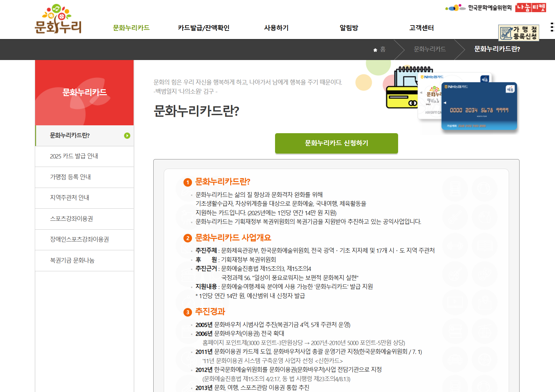Viewport: 555px width, 392px height.
Task: Click 문화누리카드 breadcrumb link
Action: [x=430, y=49]
